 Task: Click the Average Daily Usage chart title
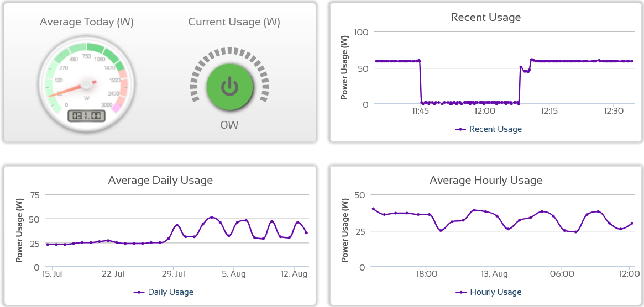[x=160, y=180]
